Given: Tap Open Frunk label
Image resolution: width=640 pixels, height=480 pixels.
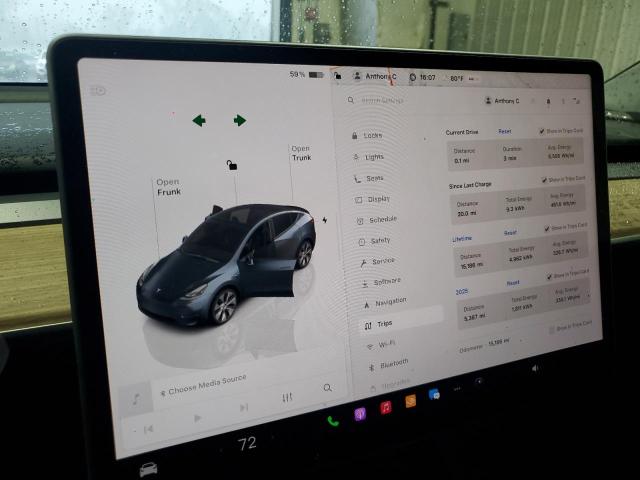Looking at the screenshot, I should 168,187.
